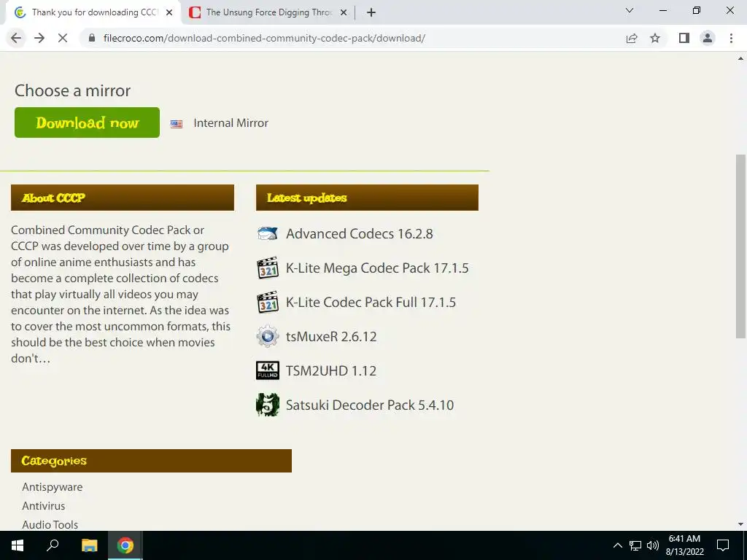Open the share this page icon
This screenshot has height=560, width=747.
point(632,38)
